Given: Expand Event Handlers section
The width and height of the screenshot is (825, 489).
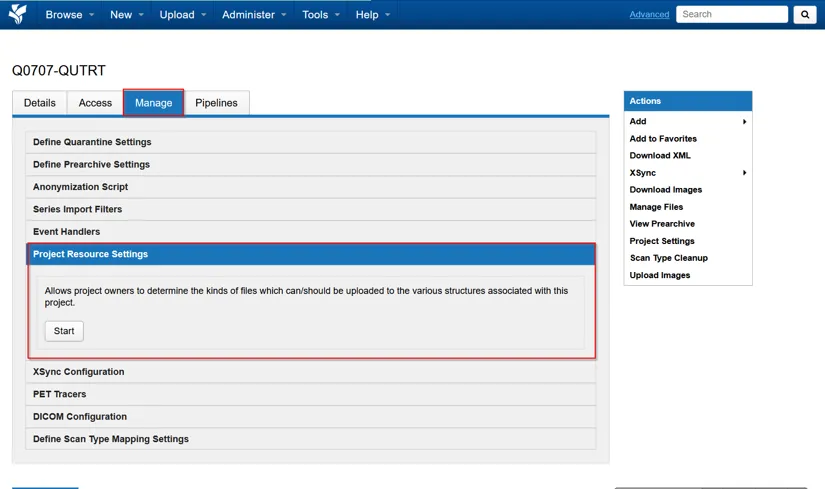Looking at the screenshot, I should (x=310, y=232).
